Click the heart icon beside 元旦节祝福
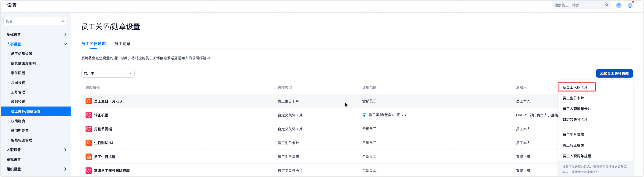 89,129
